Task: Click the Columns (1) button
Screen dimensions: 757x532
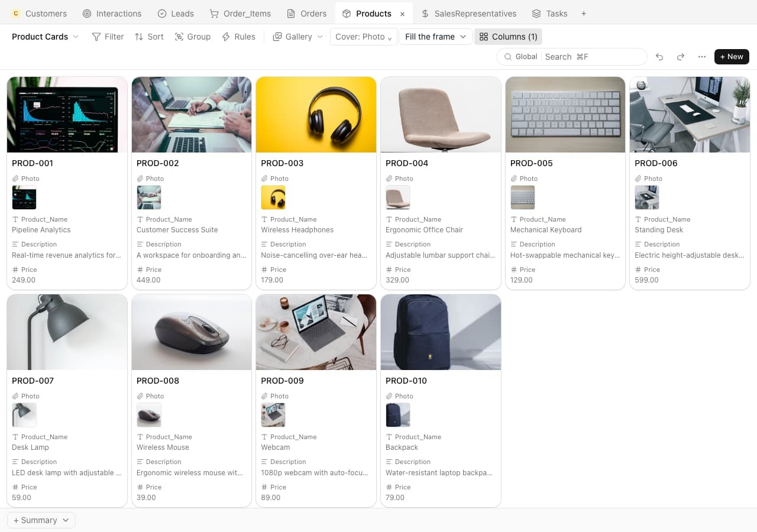Action: pyautogui.click(x=508, y=37)
